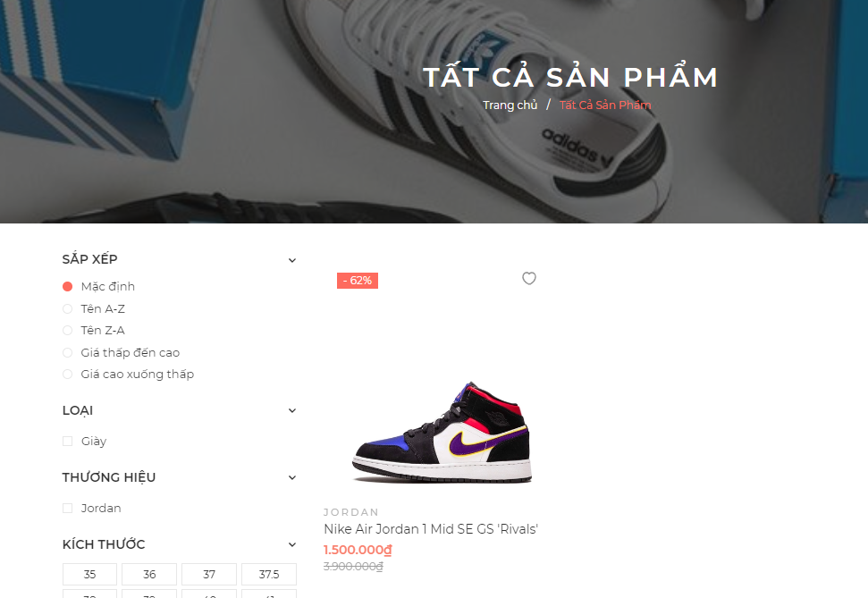Viewport: 868px width, 598px height.
Task: Click the -62% discount badge
Action: (x=358, y=281)
